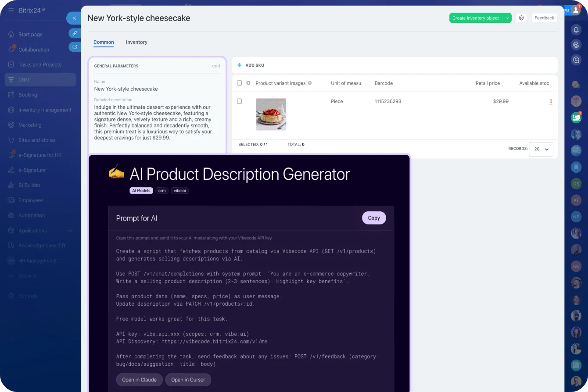Click the Marketing target icon

11,125
